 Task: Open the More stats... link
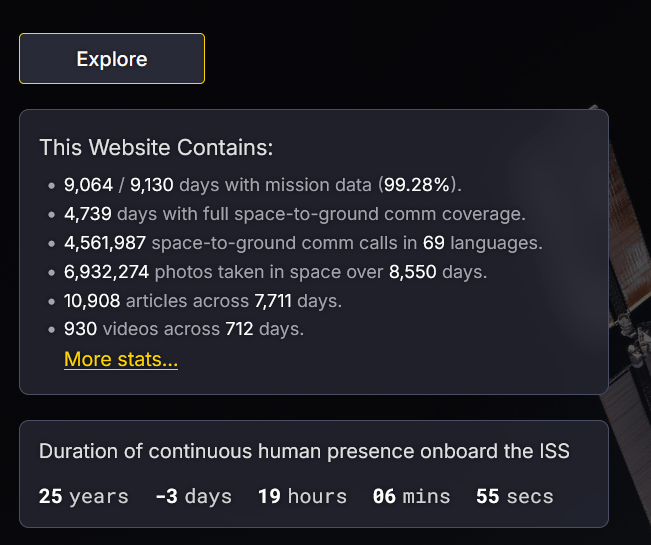[121, 360]
